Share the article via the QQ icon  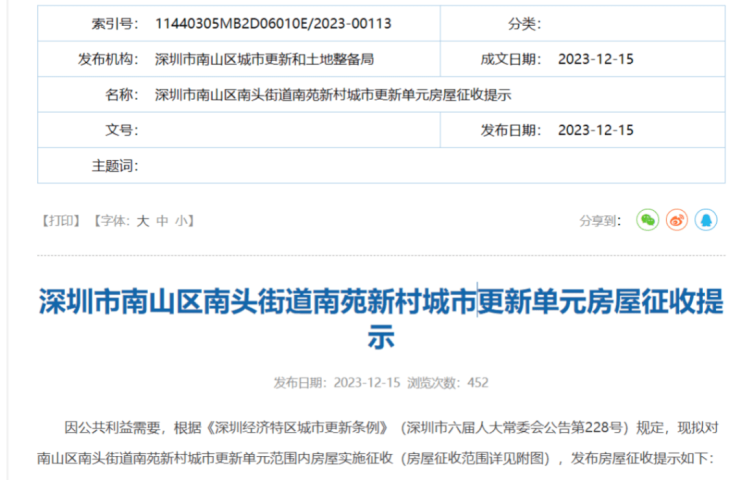pyautogui.click(x=707, y=220)
